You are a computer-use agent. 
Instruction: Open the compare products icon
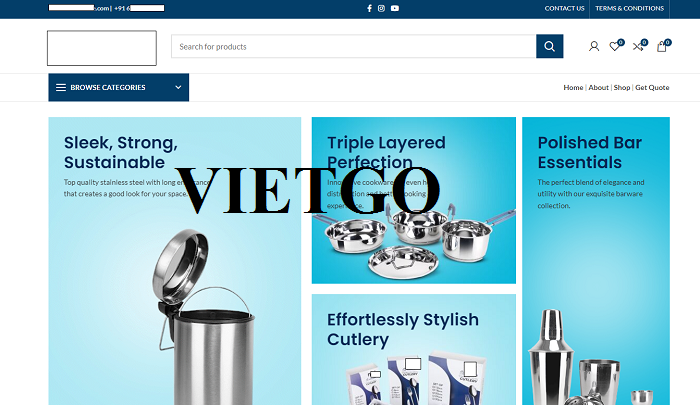pyautogui.click(x=638, y=46)
